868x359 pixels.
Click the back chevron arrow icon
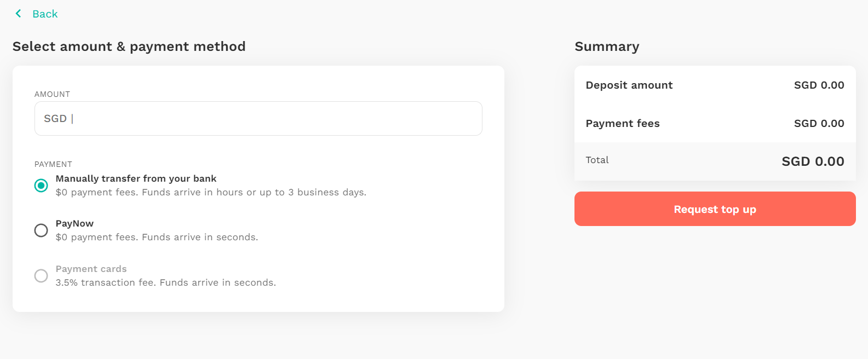coord(19,14)
